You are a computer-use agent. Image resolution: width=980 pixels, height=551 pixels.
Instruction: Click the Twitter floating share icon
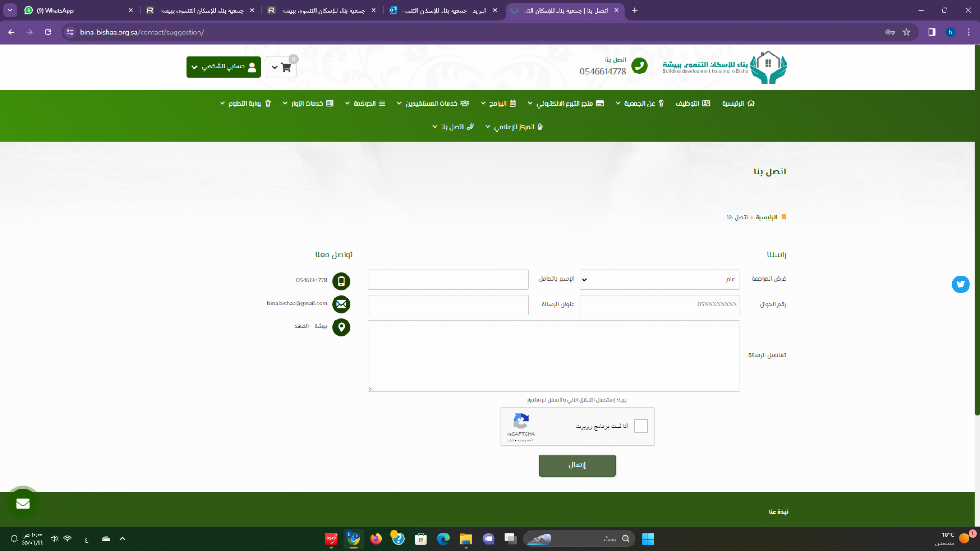point(960,284)
